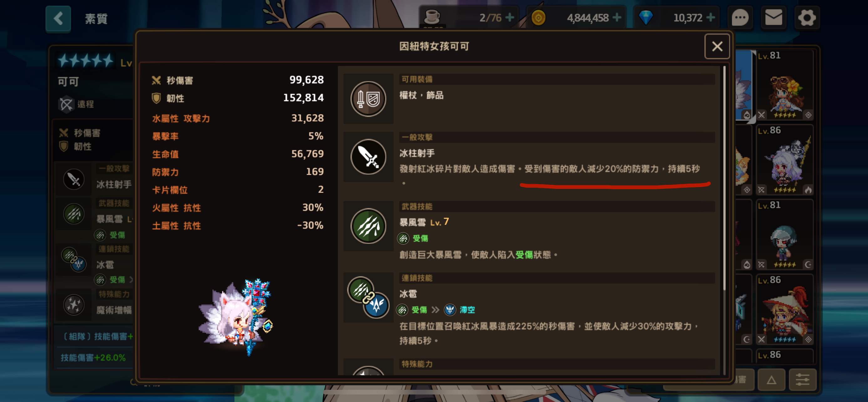Click the 暴風雪 weapon skill icon

click(x=368, y=226)
